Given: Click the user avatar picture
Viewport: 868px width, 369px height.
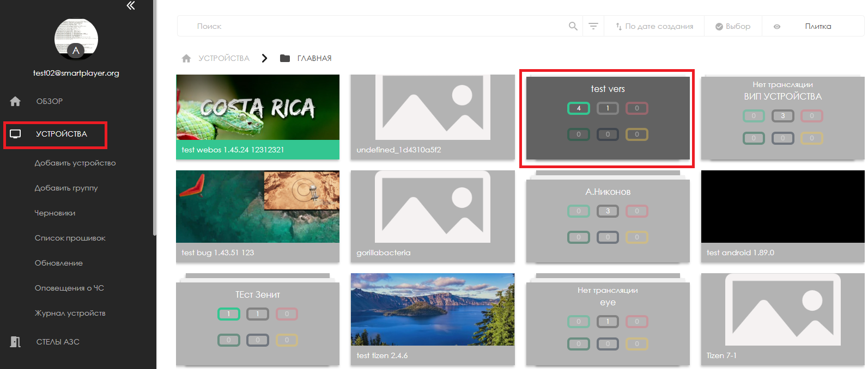Looking at the screenshot, I should click(76, 39).
